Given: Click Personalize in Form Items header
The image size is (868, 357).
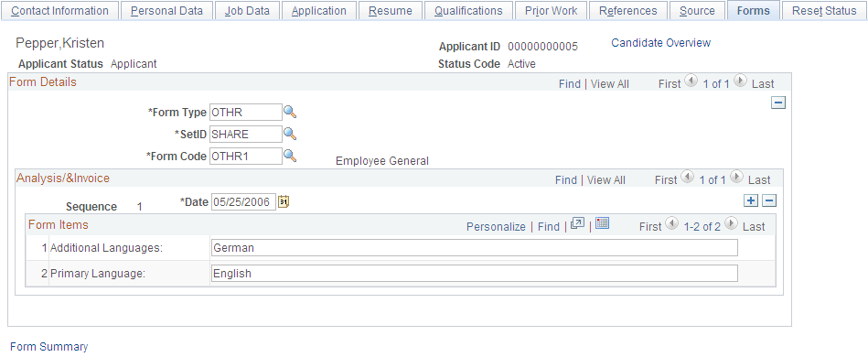Looking at the screenshot, I should click(x=496, y=227).
